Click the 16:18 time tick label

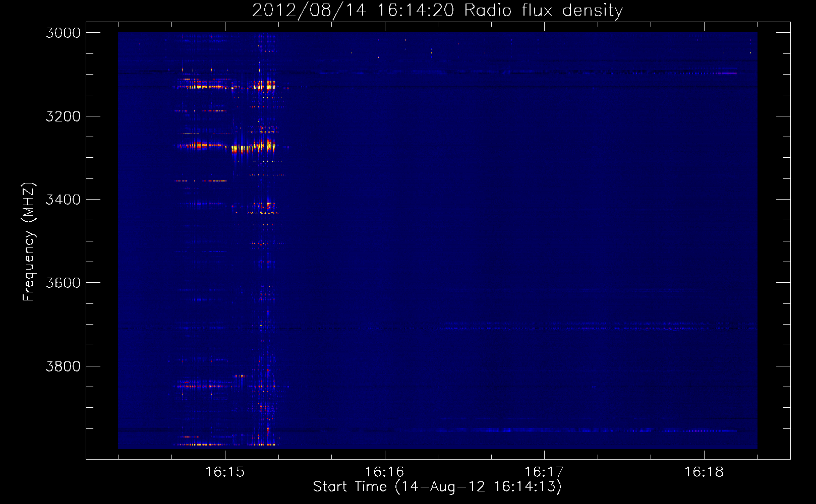(x=704, y=472)
